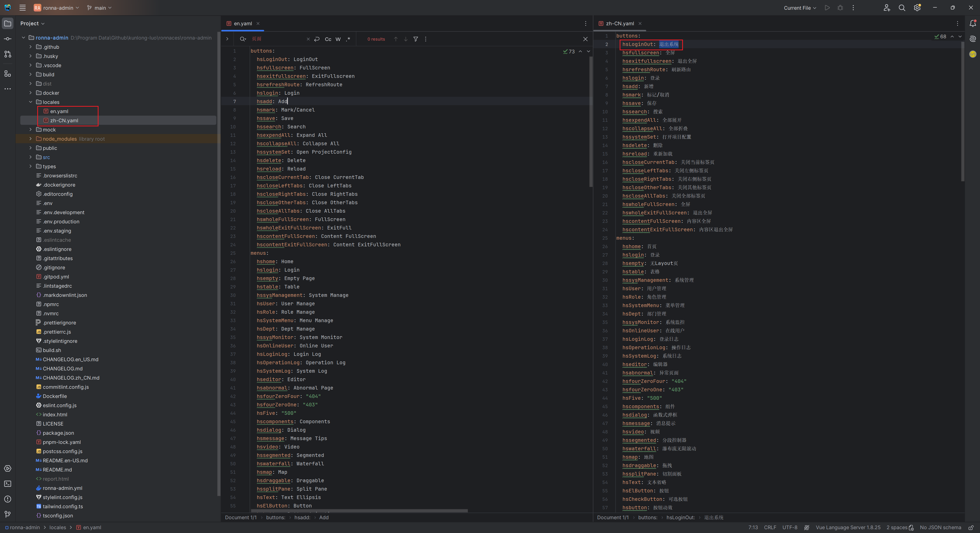Open the Notifications bell
This screenshot has height=533, width=980.
[x=972, y=23]
